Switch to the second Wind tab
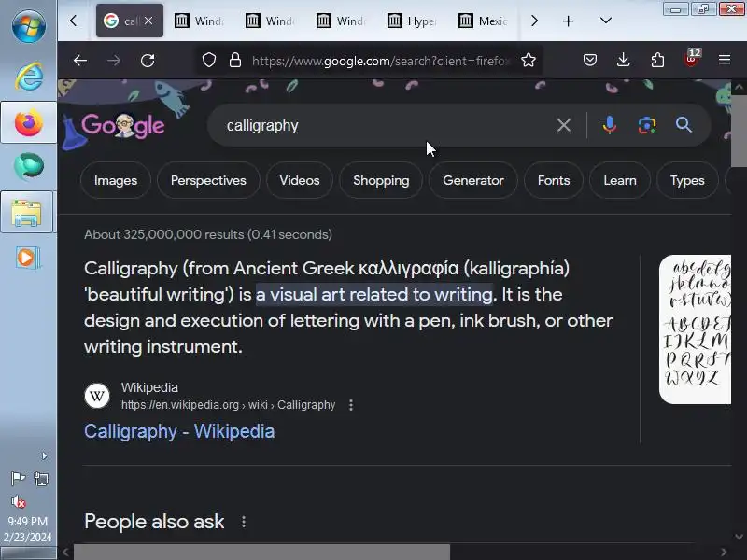The width and height of the screenshot is (747, 560). point(271,21)
